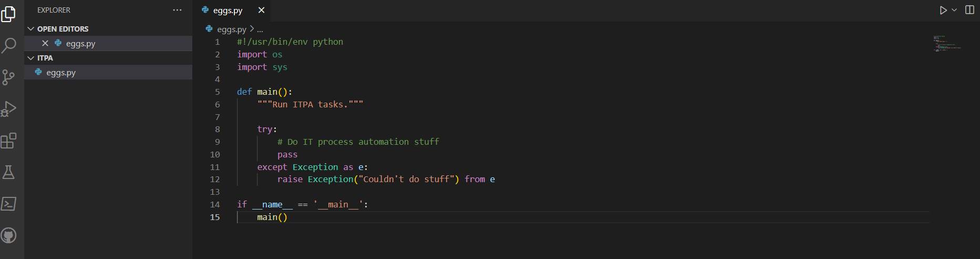Close the eggs.py editor tab
The height and width of the screenshot is (259, 980).
(x=261, y=11)
